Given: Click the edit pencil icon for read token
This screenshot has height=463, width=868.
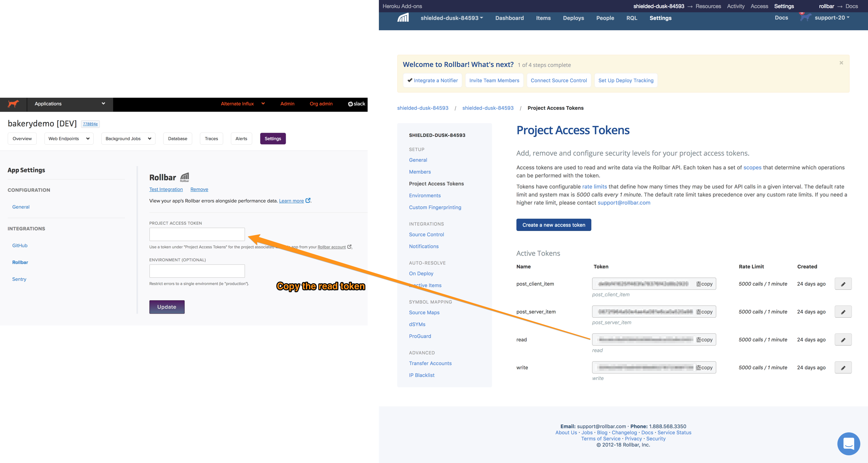Looking at the screenshot, I should pos(843,340).
